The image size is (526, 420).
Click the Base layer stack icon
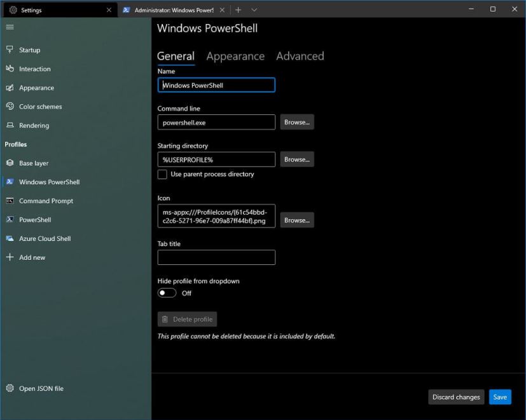point(10,163)
